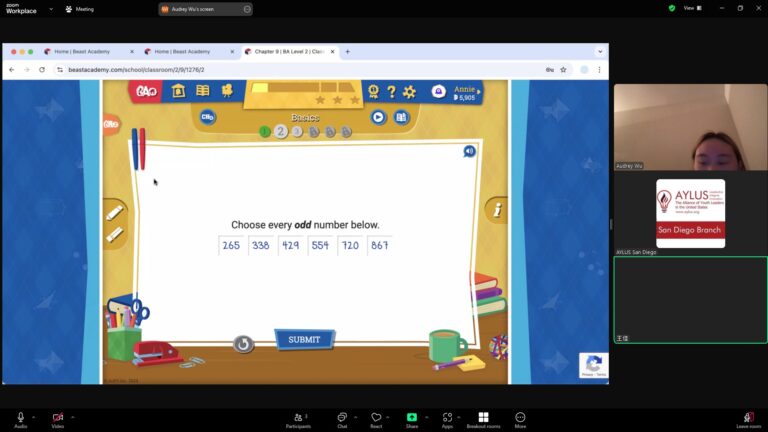This screenshot has width=768, height=432.
Task: Choose the number 554
Action: 320,245
